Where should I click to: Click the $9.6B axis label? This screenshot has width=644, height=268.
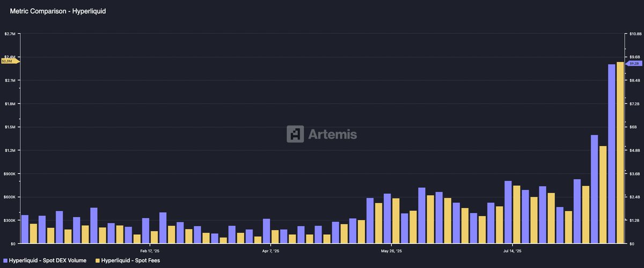tap(634, 57)
